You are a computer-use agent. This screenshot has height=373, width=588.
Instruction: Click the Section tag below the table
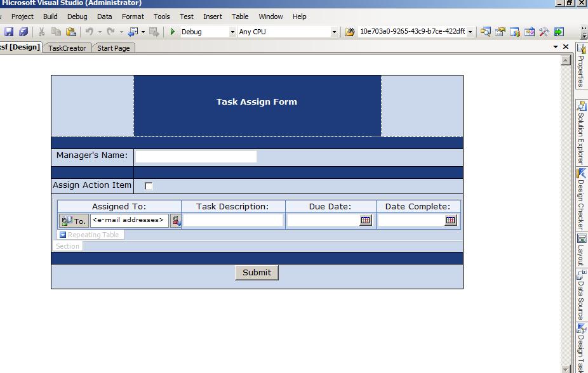67,246
